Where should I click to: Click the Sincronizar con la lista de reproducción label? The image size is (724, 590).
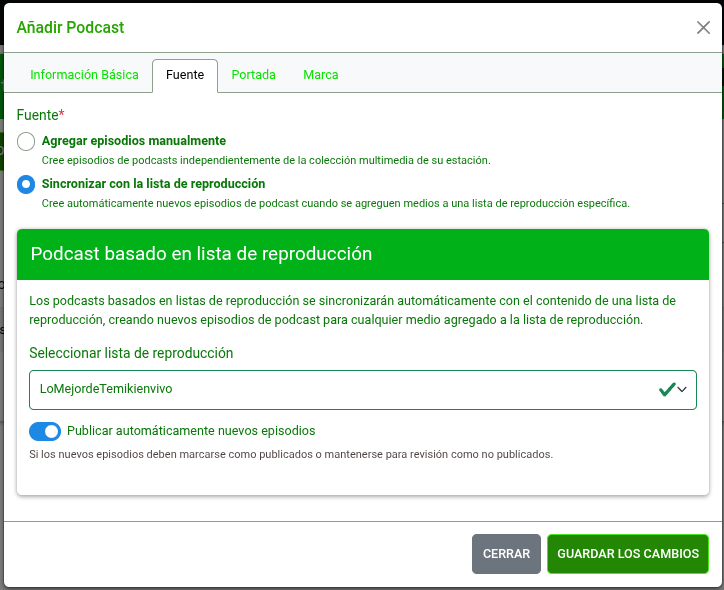tap(153, 184)
